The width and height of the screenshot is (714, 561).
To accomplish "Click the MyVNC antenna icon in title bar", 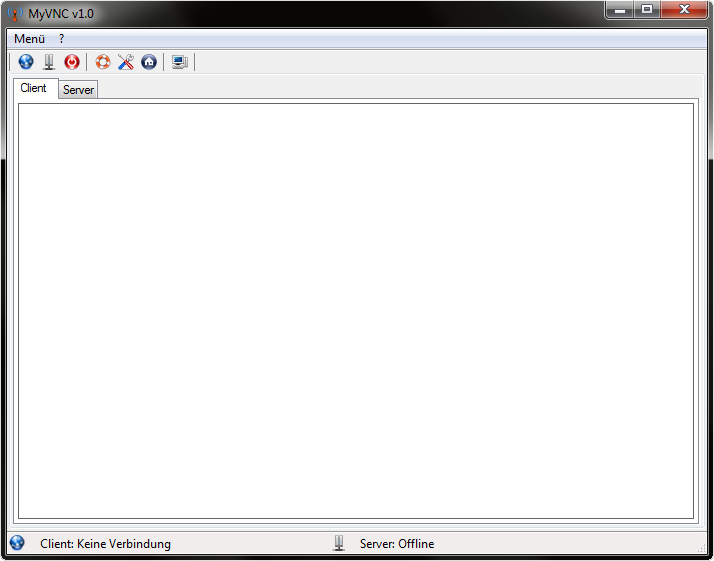I will point(15,13).
